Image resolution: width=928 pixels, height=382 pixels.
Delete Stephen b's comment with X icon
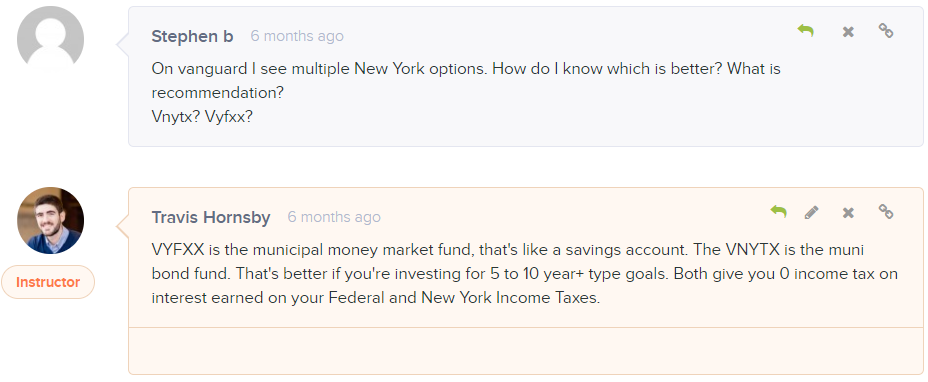[x=848, y=31]
